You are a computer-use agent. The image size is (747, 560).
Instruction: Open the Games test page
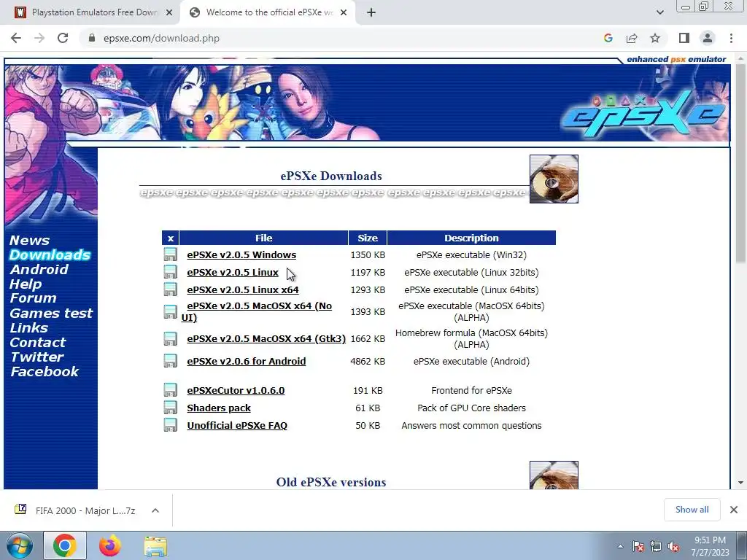(51, 314)
